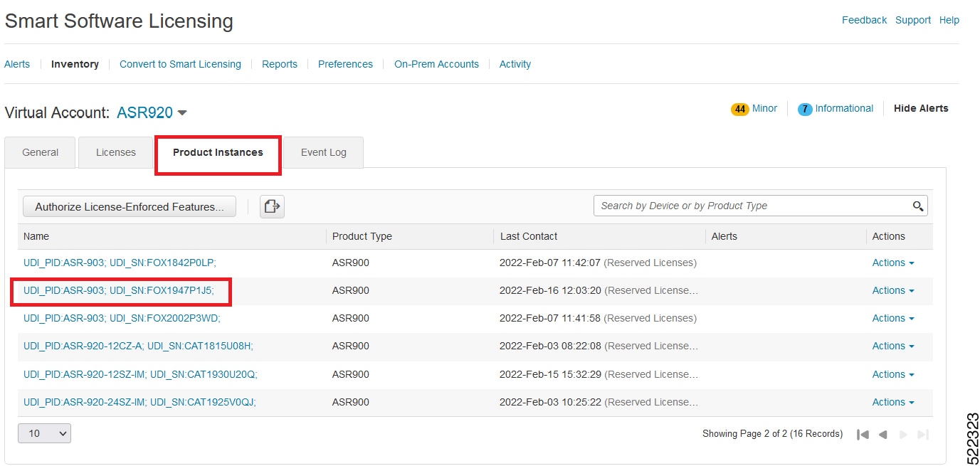Open the Help link
The image size is (980, 466).
[x=949, y=20]
